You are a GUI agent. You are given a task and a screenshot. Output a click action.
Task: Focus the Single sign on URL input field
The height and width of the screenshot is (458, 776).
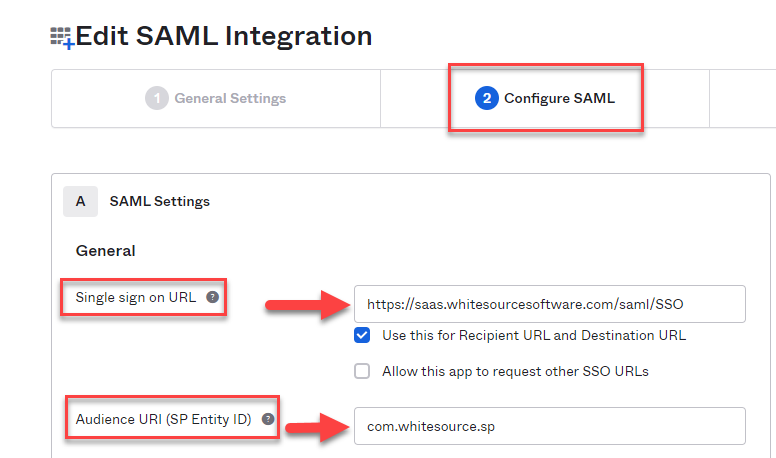549,303
